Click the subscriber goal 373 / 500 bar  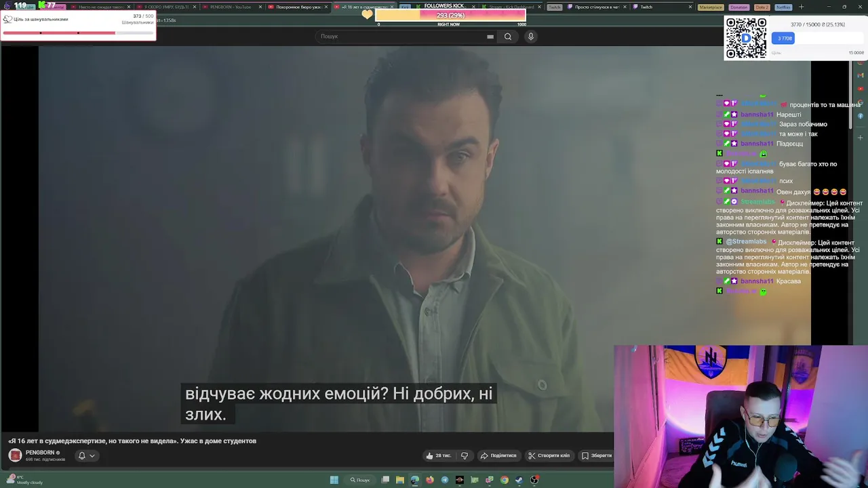click(78, 33)
